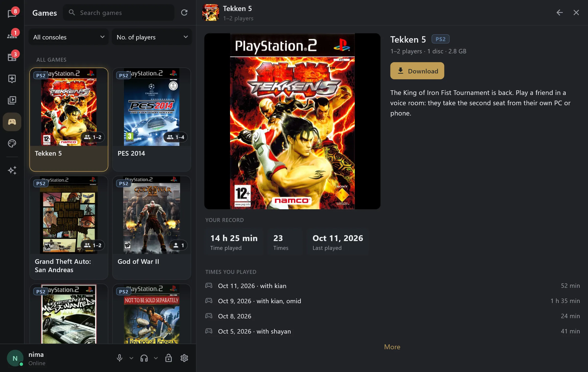Image resolution: width=588 pixels, height=372 pixels.
Task: Open Grand Theft Auto: San Andreas card
Action: click(x=69, y=228)
